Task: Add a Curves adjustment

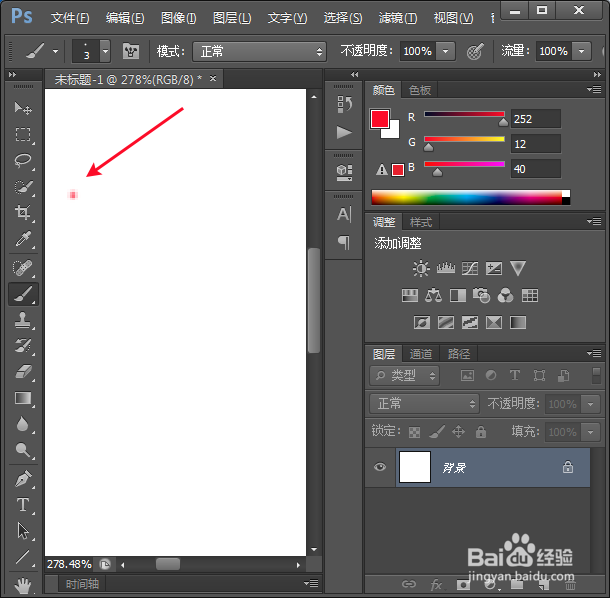Action: click(470, 268)
